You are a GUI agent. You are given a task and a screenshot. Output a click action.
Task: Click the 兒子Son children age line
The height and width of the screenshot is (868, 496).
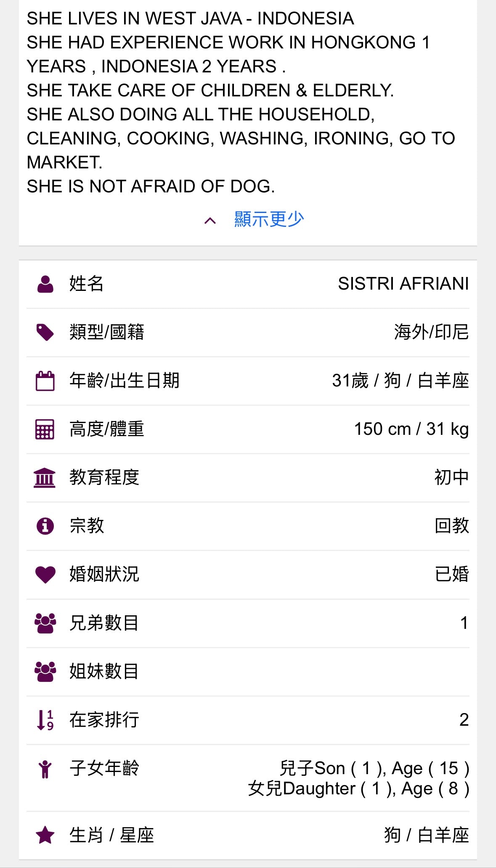374,769
